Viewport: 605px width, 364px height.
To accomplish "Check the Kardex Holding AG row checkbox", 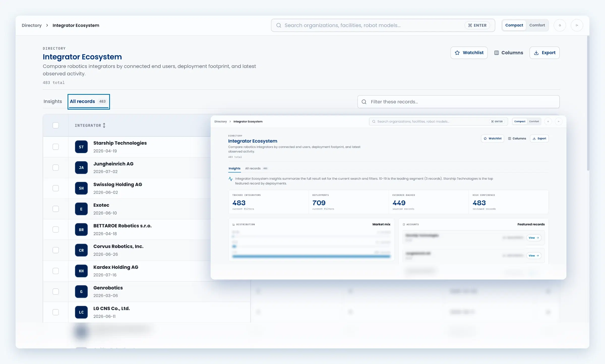I will 56,271.
